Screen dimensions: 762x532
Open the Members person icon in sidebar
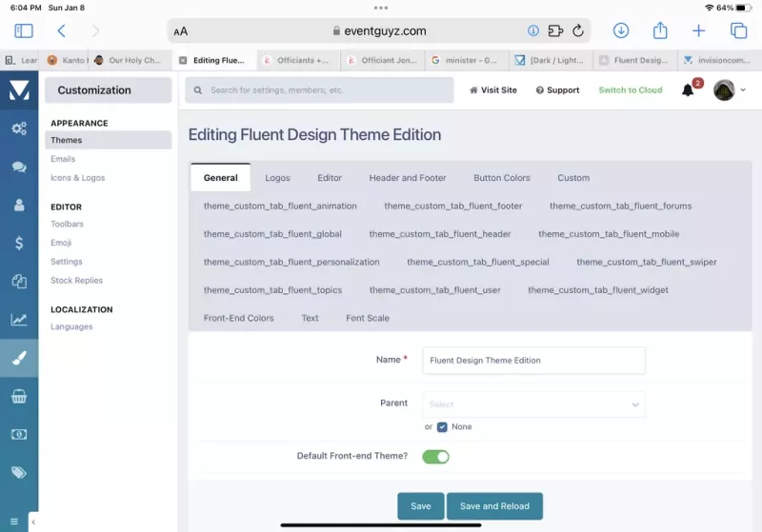pyautogui.click(x=19, y=205)
